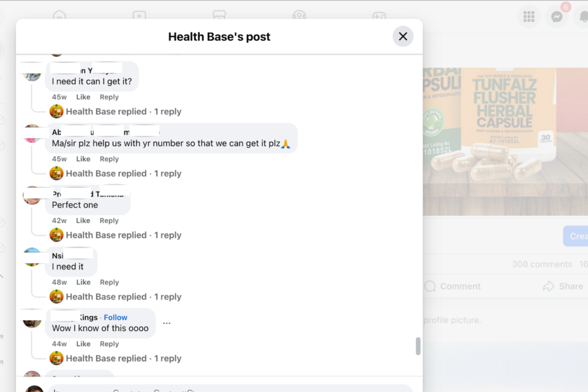Like the "I need it can I get it?" comment

point(83,97)
